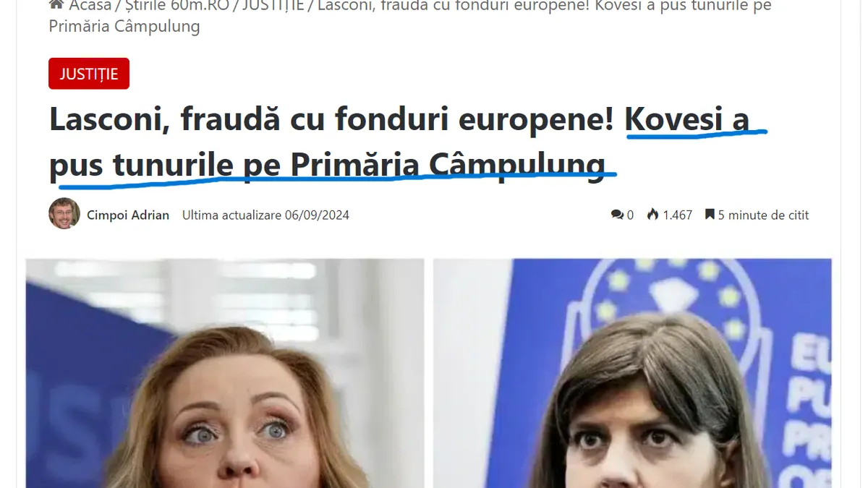Click 'Primăria Câmpulung' in the headline
This screenshot has height=488, width=868.
[448, 165]
